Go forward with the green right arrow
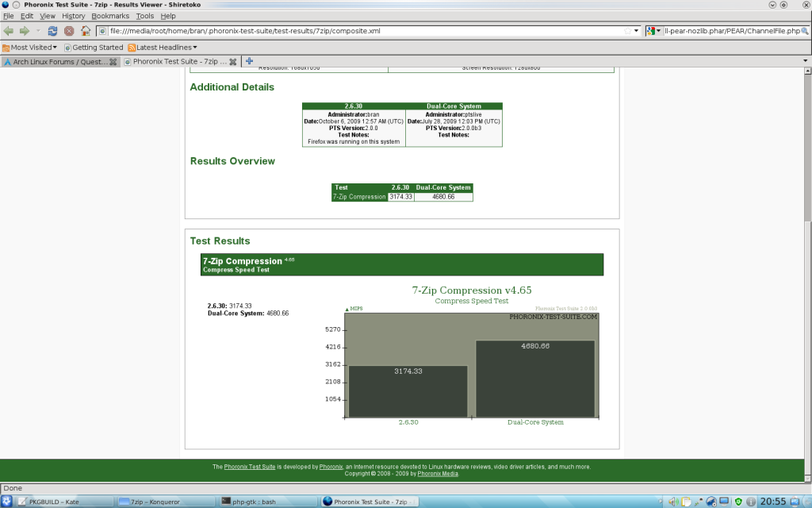This screenshot has width=812, height=508. coord(25,31)
